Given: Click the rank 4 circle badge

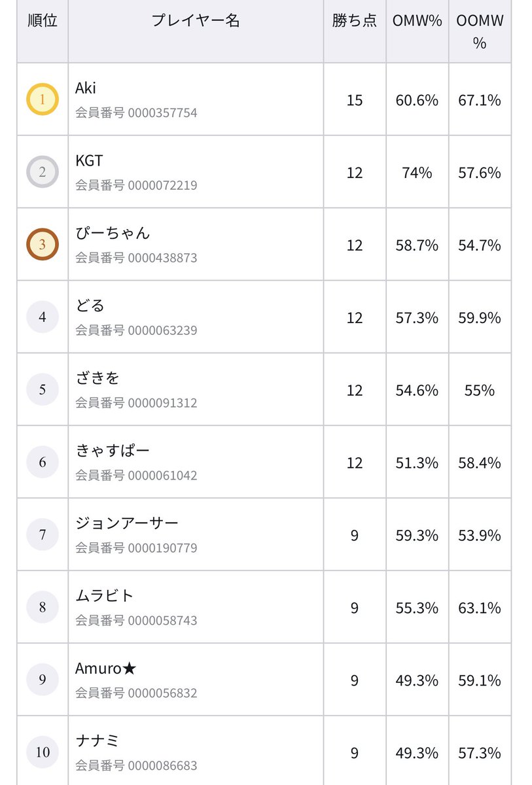Looking at the screenshot, I should pos(43,317).
